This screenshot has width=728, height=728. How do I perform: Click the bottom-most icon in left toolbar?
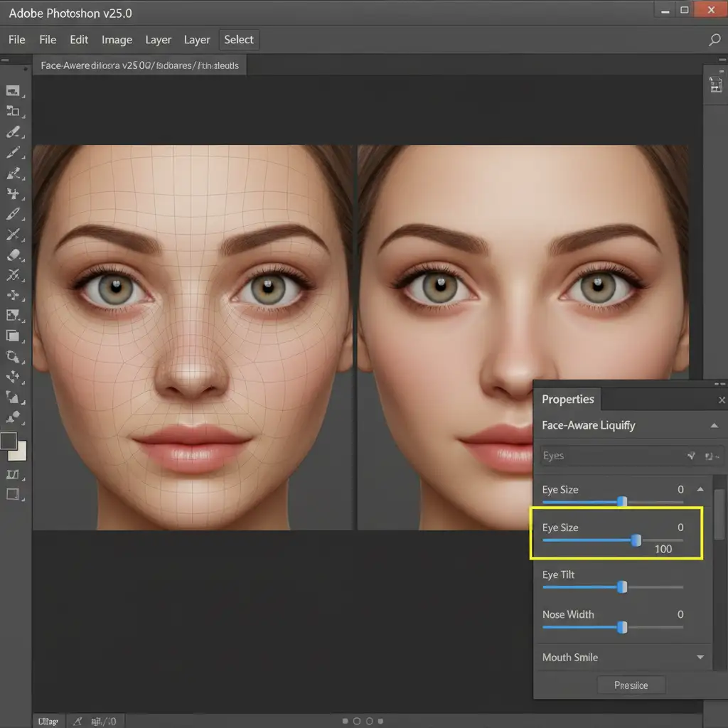13,494
